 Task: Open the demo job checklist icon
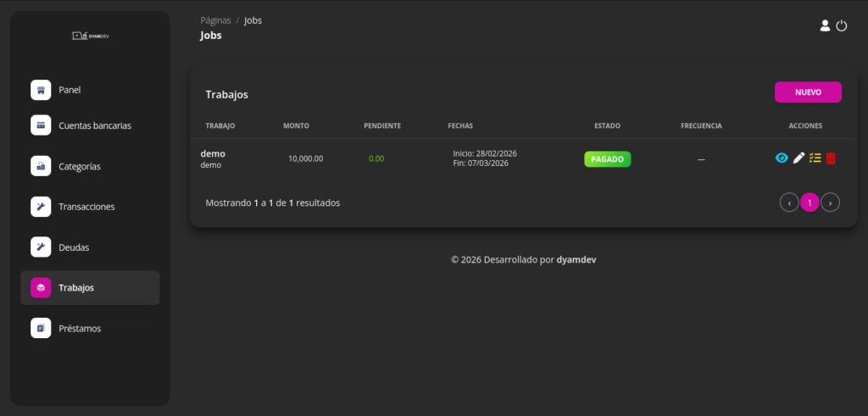click(815, 158)
